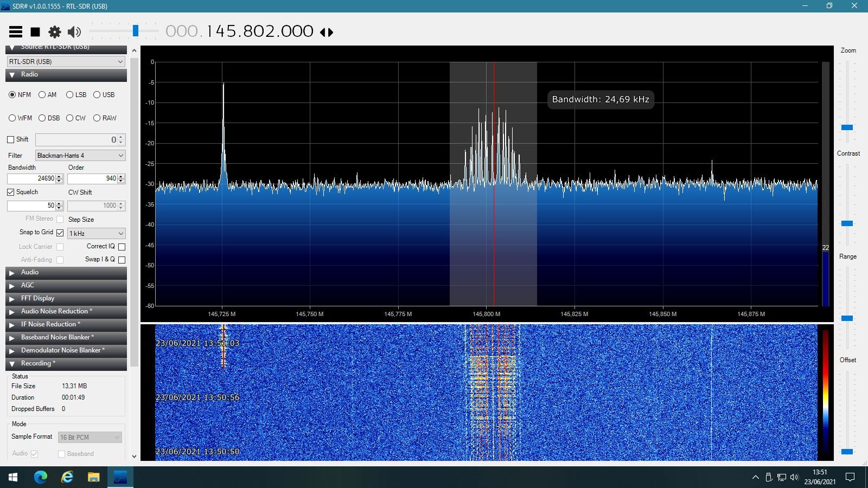The height and width of the screenshot is (488, 868).
Task: Enable the Correct IQ checkbox
Action: 122,247
